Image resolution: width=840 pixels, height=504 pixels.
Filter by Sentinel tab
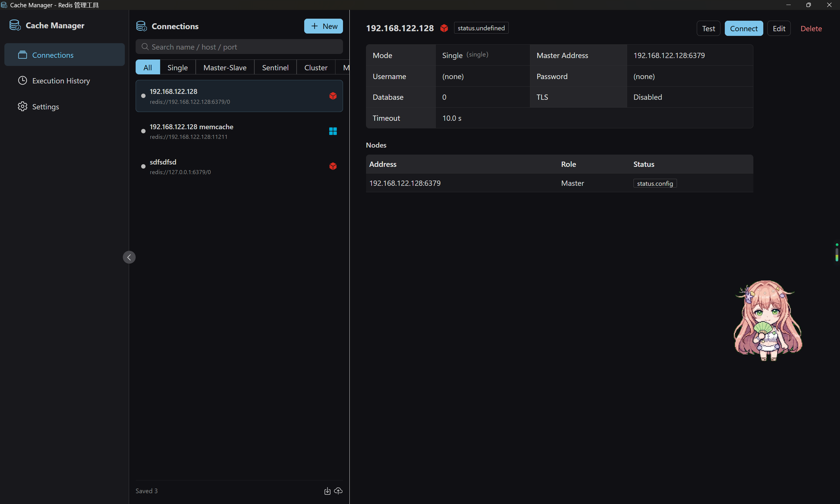(275, 67)
